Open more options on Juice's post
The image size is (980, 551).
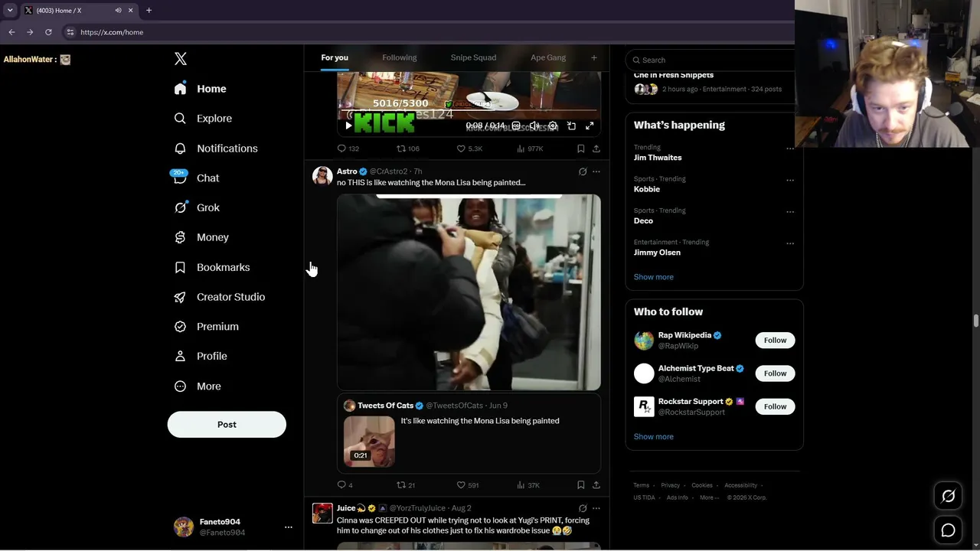click(596, 508)
